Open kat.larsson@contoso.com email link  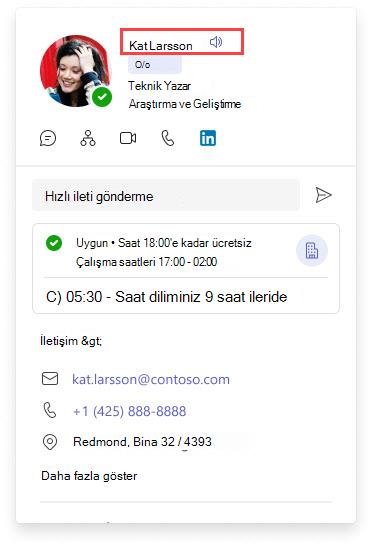point(151,379)
